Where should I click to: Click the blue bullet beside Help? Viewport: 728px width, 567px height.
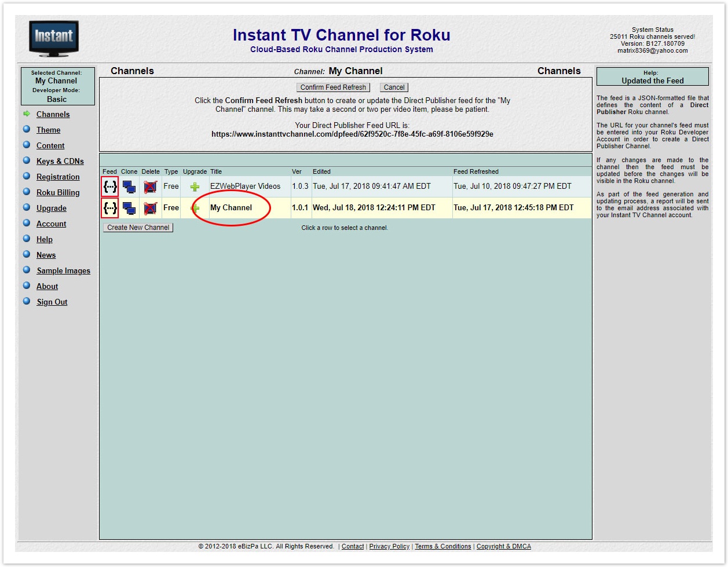(x=27, y=239)
